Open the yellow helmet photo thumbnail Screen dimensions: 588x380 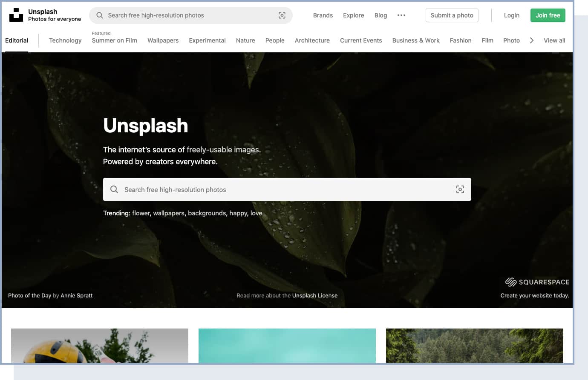coord(100,346)
